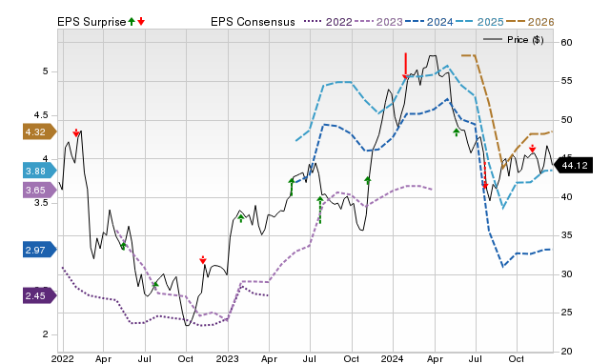Viewport: 610px width, 364px height.
Task: Select the green surprise arrow from November 2023
Action: [368, 180]
